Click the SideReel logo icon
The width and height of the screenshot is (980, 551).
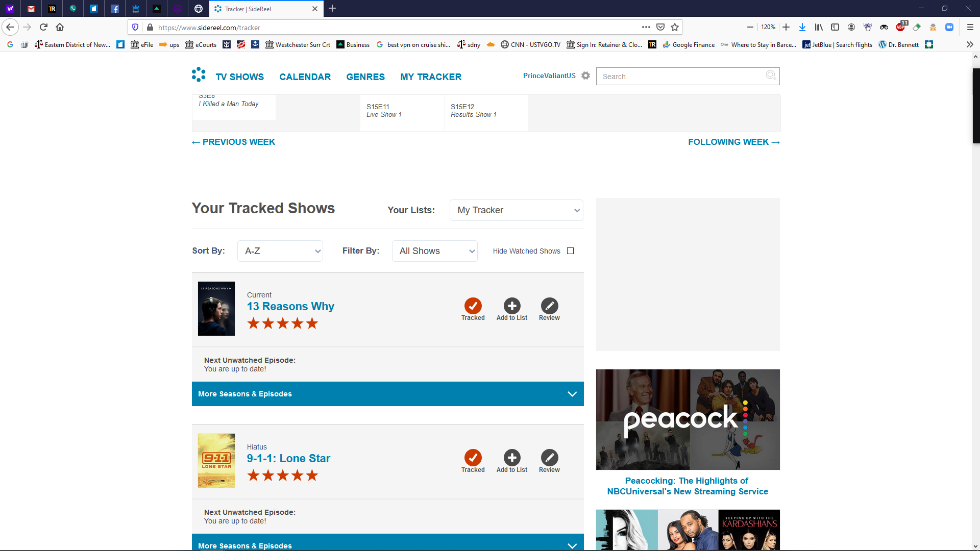(199, 74)
